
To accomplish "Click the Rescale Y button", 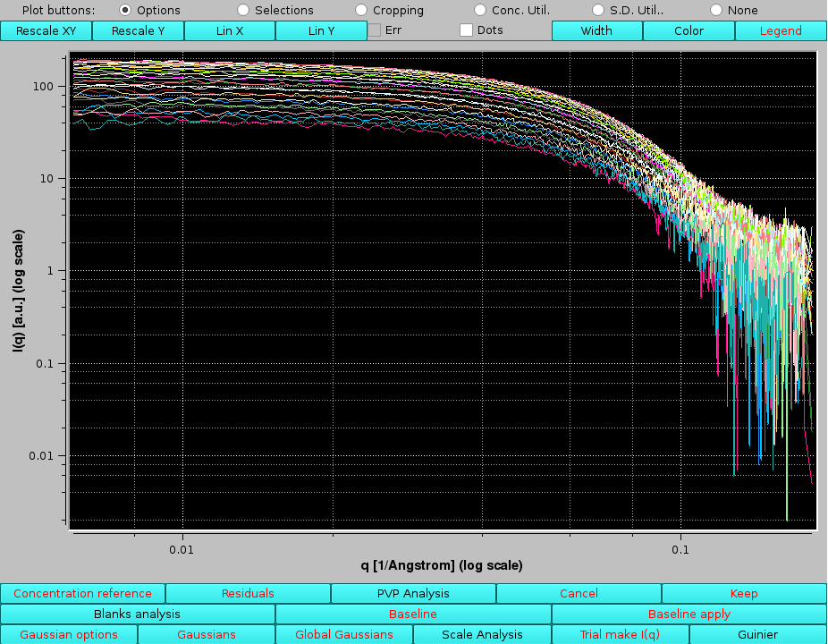I will [138, 30].
